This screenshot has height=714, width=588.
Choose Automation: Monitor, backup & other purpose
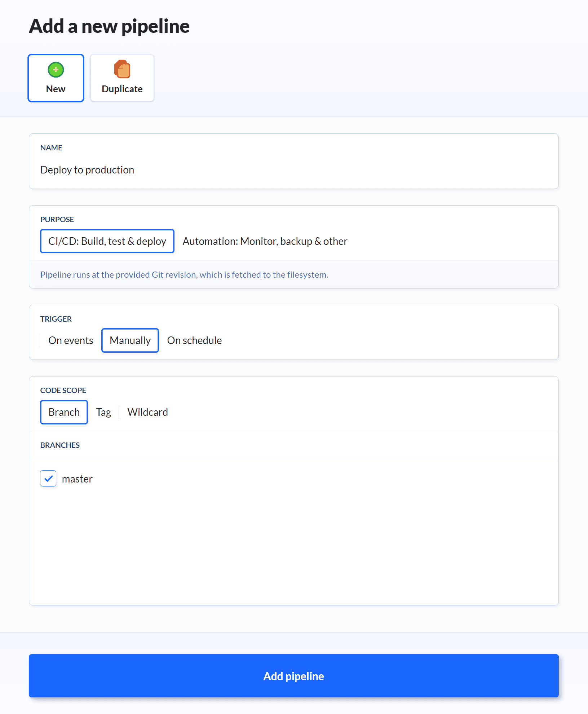coord(265,241)
